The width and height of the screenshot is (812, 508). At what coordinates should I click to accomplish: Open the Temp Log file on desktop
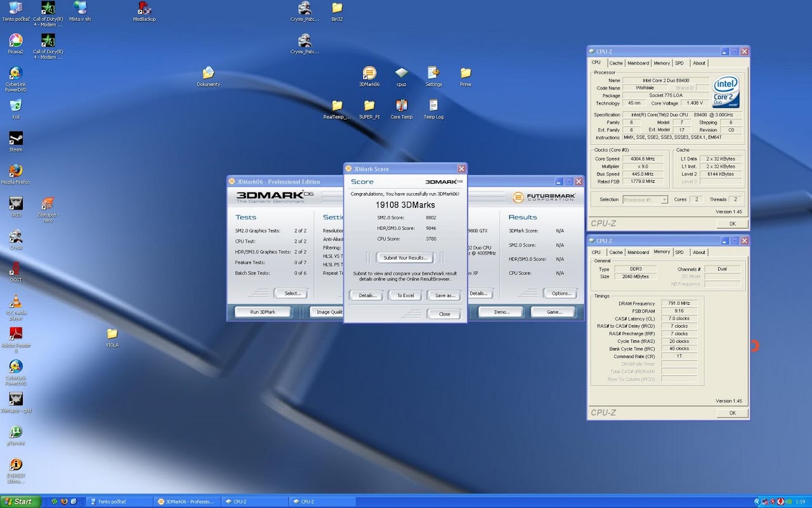pos(433,109)
